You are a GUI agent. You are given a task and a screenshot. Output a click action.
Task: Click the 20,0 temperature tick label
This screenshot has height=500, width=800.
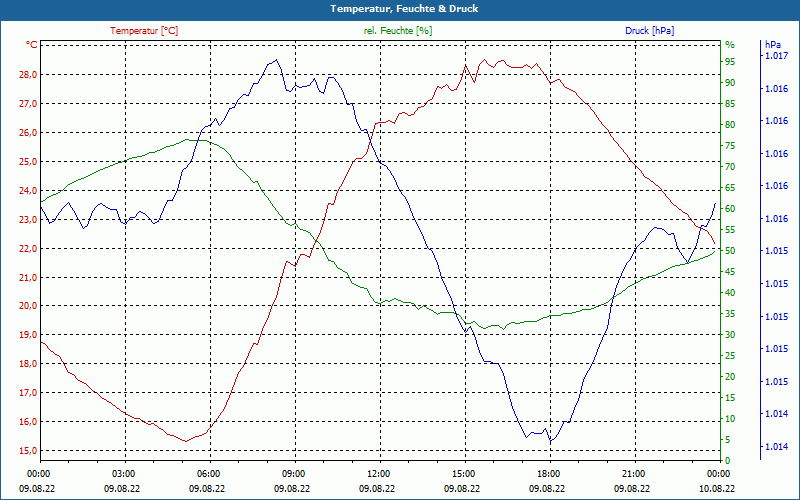tap(29, 306)
